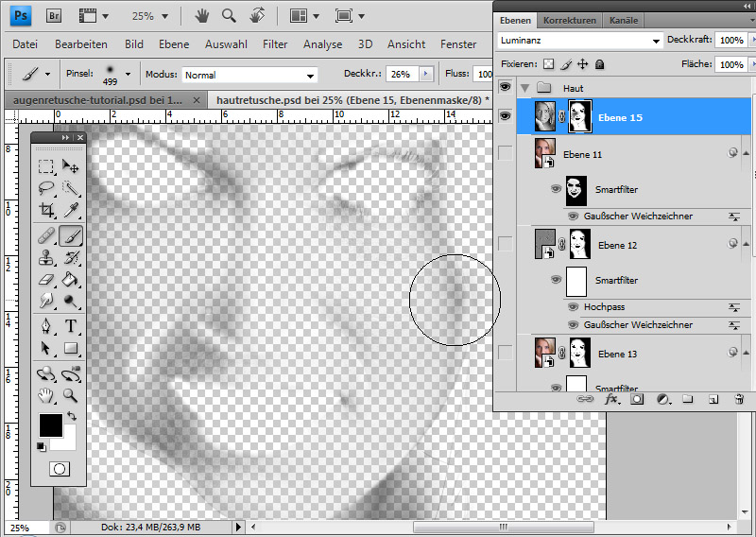756x537 pixels.
Task: Launch Adobe Bridge
Action: [x=54, y=16]
